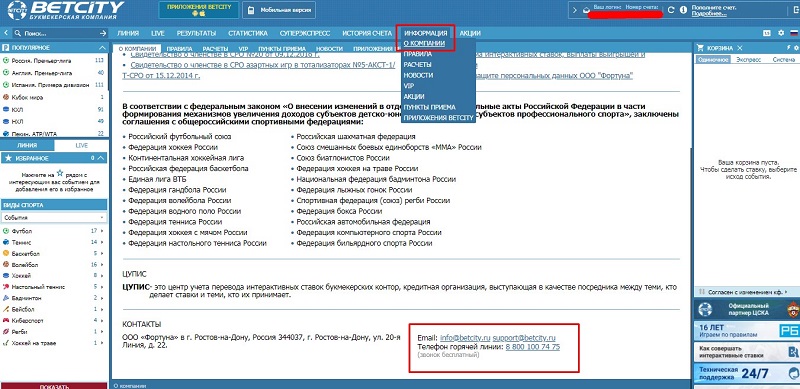Click the info icon beside Пополните счет
Viewport: 800px width, 389px height.
[x=683, y=10]
